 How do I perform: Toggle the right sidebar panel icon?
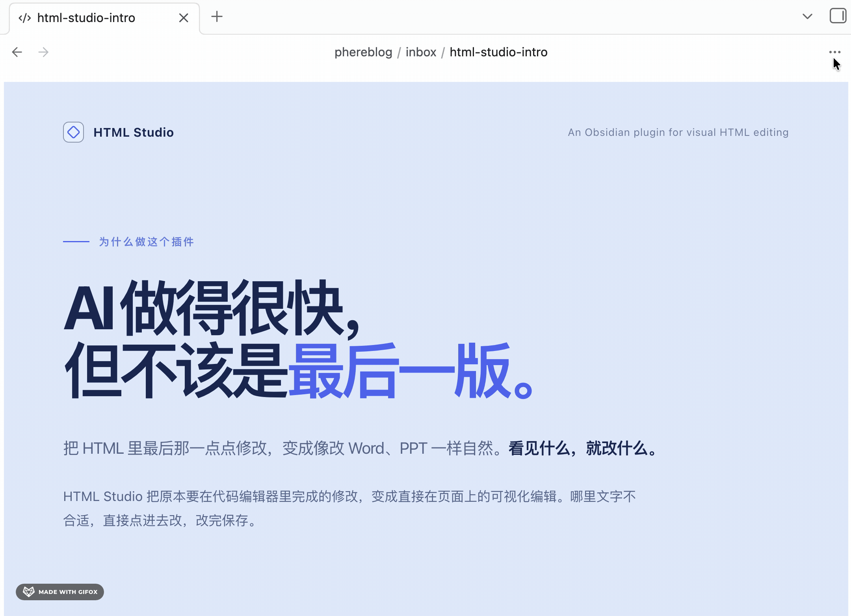838,16
